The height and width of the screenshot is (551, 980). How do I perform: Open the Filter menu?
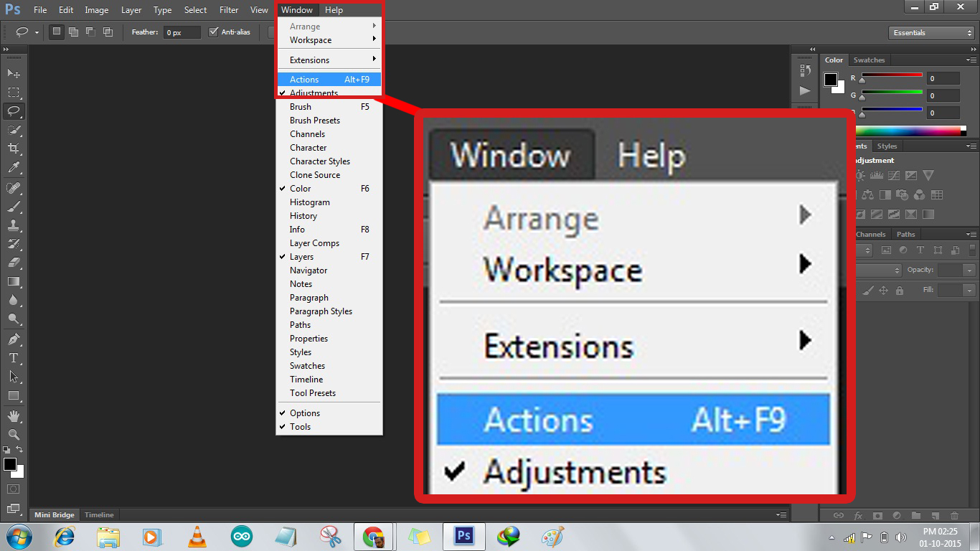[x=229, y=10]
